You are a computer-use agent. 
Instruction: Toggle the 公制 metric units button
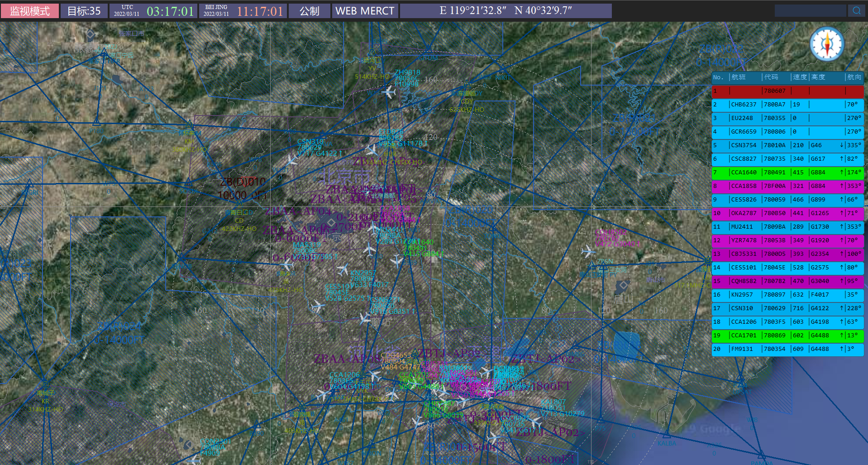309,11
